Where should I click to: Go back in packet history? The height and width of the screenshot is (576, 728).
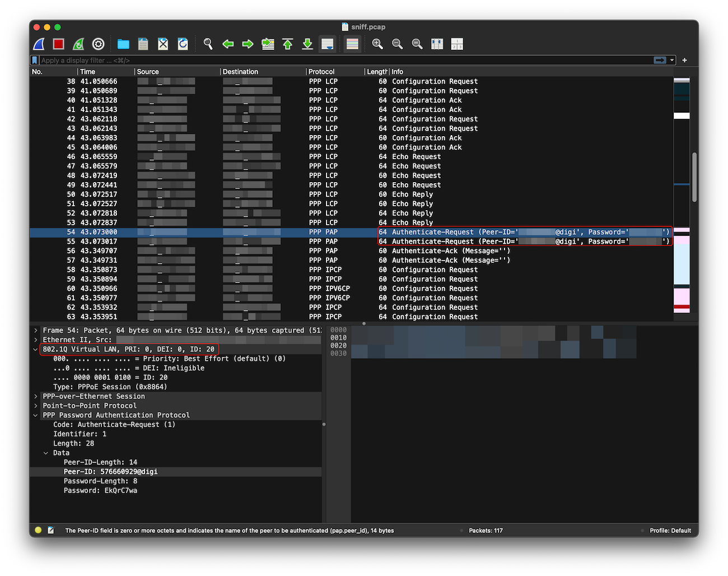[x=228, y=44]
